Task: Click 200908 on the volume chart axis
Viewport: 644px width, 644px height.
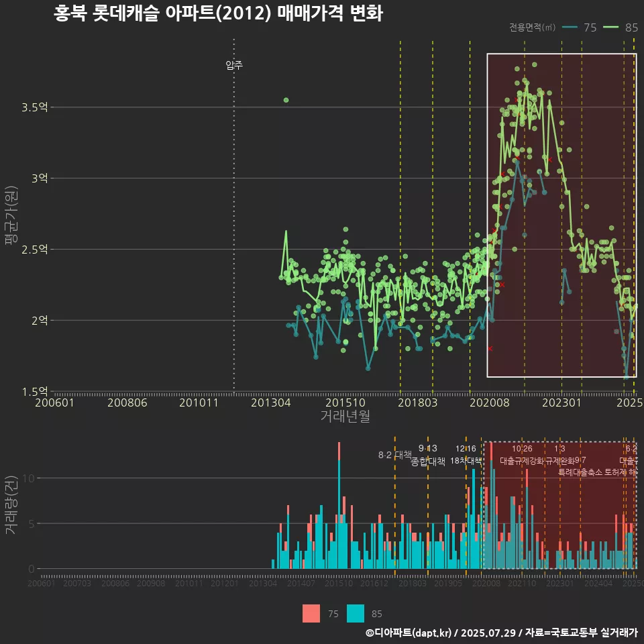Action: click(x=151, y=583)
